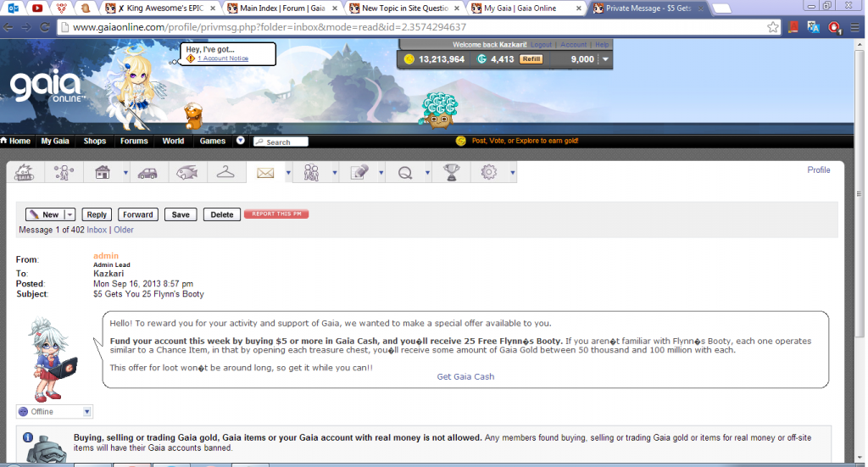868x467 pixels.
Task: Click the yellow warning icon by Account Notice
Action: coord(191,58)
